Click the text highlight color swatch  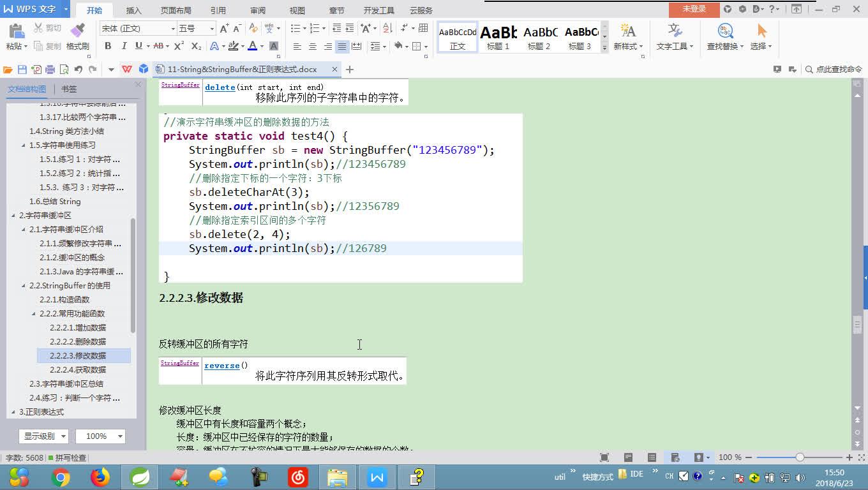pyautogui.click(x=233, y=46)
